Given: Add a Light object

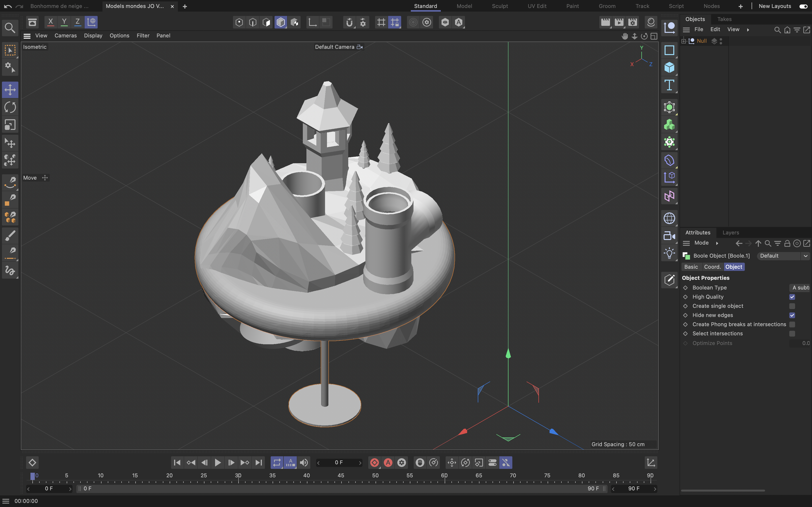Looking at the screenshot, I should click(669, 253).
